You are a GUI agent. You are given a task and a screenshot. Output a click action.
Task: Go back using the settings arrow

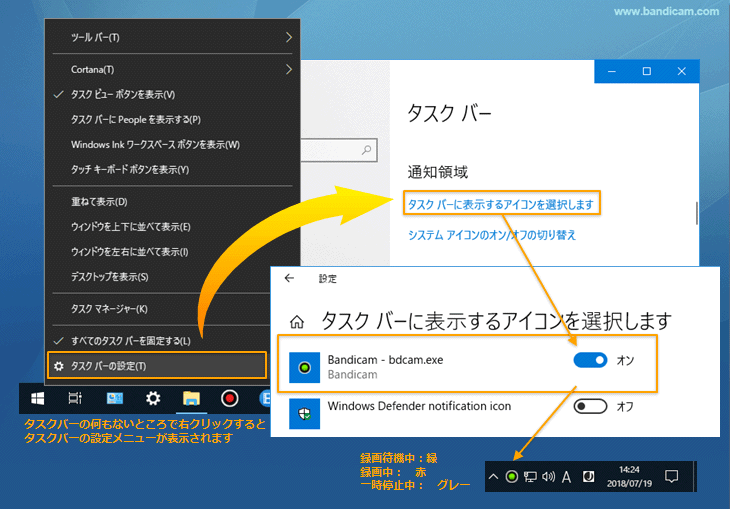click(x=289, y=278)
